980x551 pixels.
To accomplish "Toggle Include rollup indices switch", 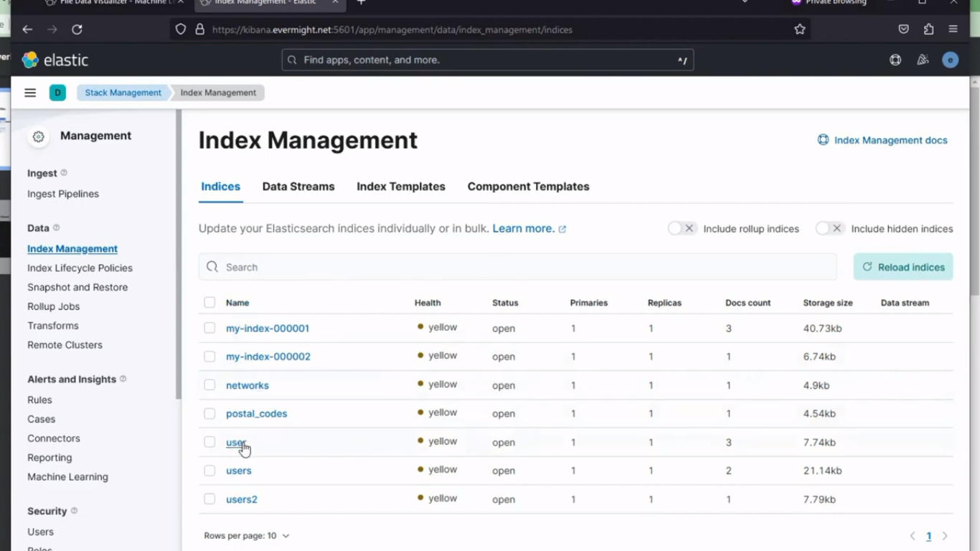I will tap(682, 228).
